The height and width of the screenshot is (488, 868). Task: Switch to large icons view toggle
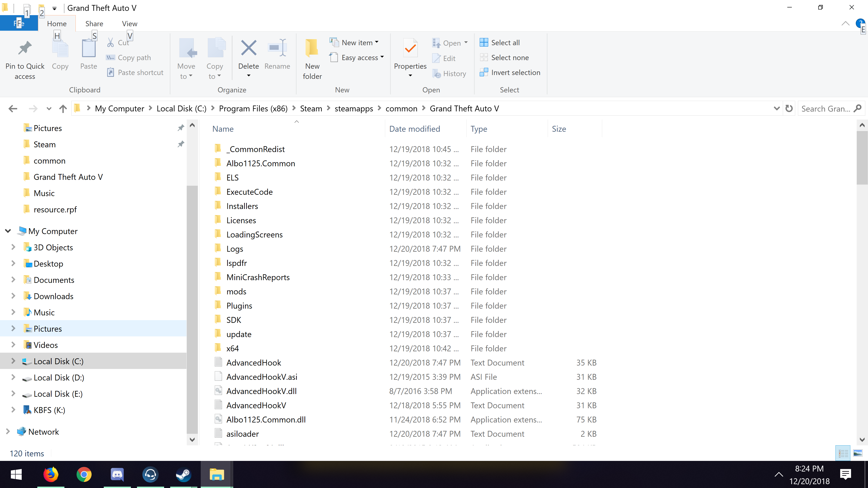[x=858, y=453]
